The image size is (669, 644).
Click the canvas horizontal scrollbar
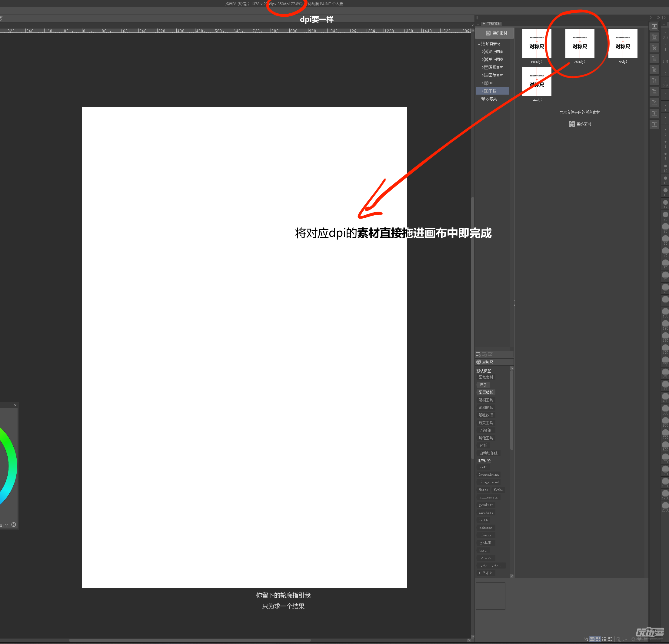click(x=190, y=640)
